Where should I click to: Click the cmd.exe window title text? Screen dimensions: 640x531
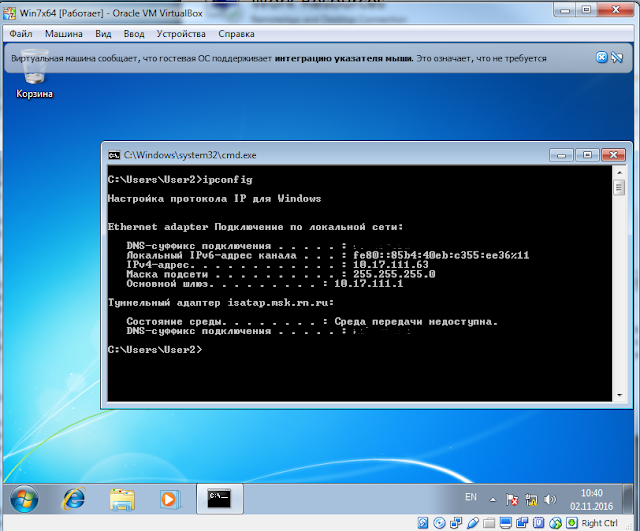(x=190, y=155)
